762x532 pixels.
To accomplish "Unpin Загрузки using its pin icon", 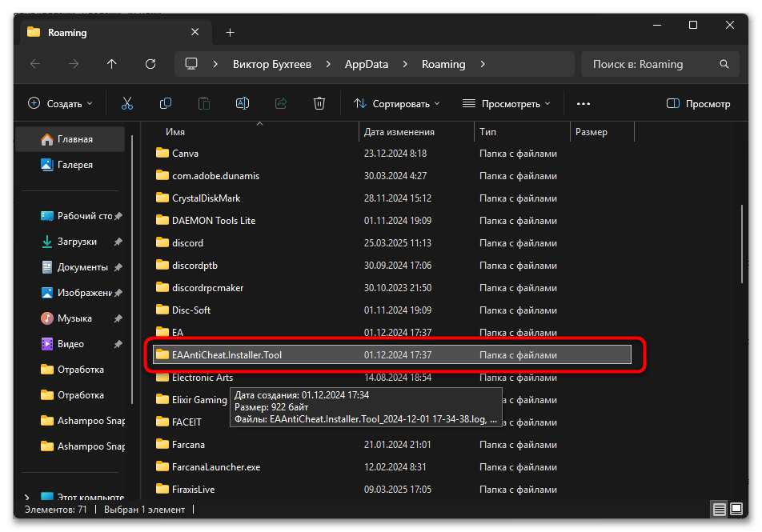I will coord(118,242).
